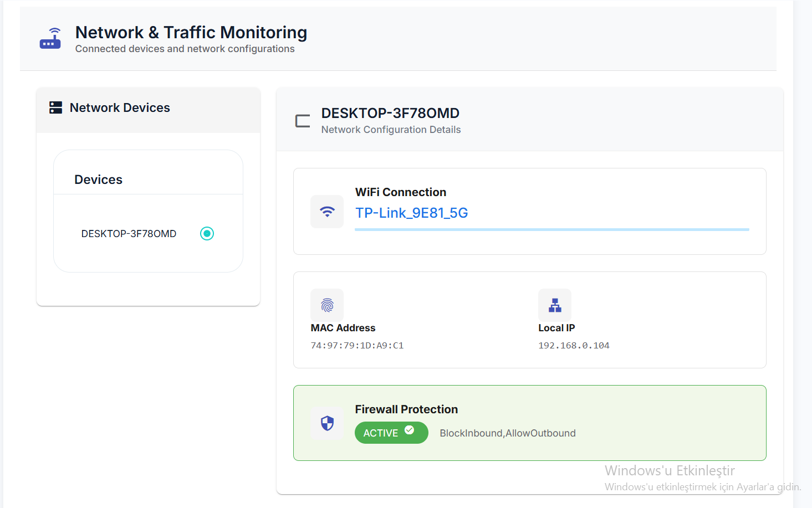Click the MAC Address value 74:97:79:1D:A9:C1
The width and height of the screenshot is (812, 508).
click(357, 345)
